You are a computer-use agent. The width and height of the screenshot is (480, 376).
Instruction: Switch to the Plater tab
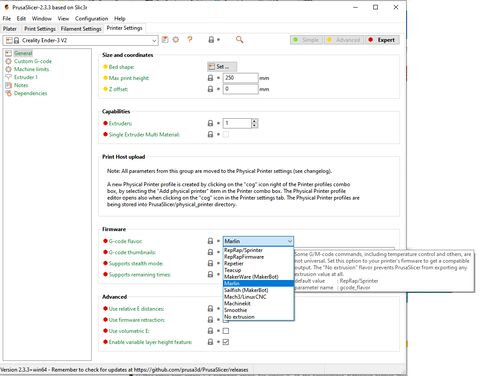click(x=10, y=29)
